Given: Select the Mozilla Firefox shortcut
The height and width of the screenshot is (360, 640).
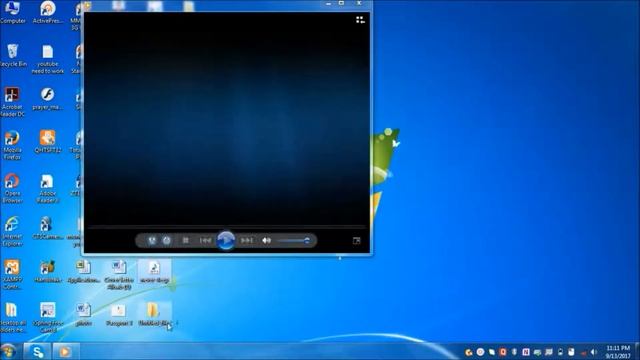Looking at the screenshot, I should tap(12, 145).
